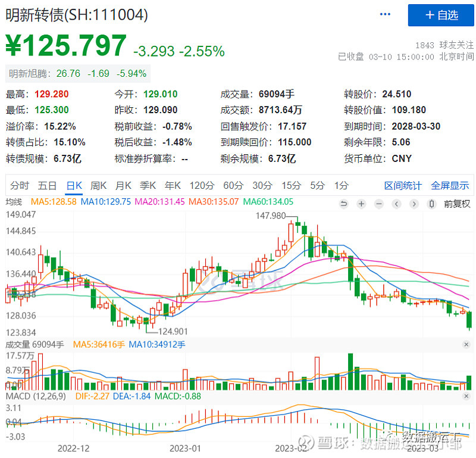
Task: Select the 周K weekly tab
Action: pos(98,185)
